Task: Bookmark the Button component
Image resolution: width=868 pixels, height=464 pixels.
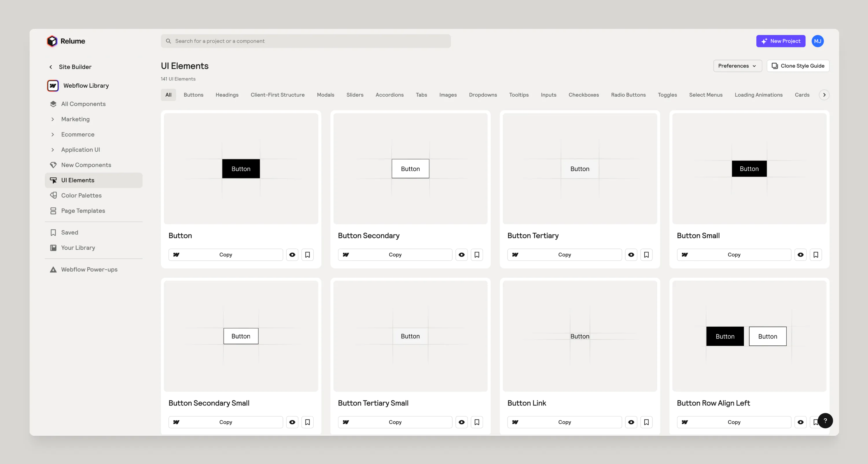Action: pos(307,255)
